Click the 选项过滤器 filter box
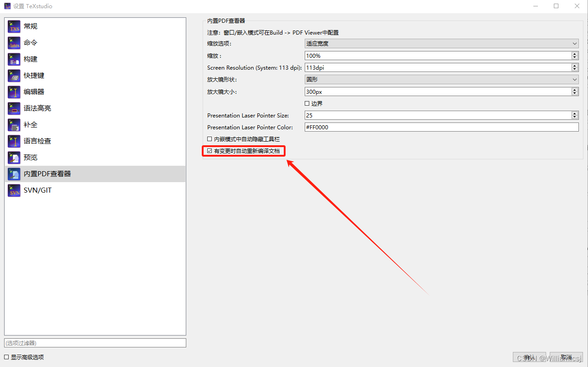The height and width of the screenshot is (367, 588). [x=95, y=343]
